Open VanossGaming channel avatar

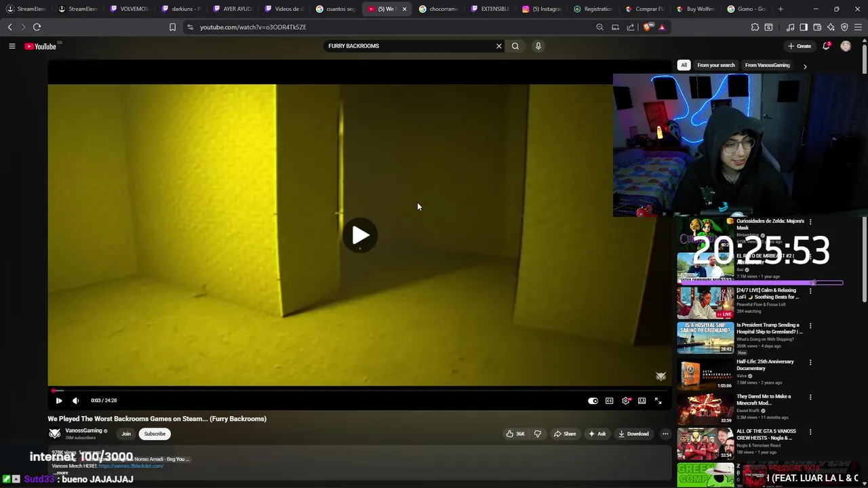[x=55, y=434]
